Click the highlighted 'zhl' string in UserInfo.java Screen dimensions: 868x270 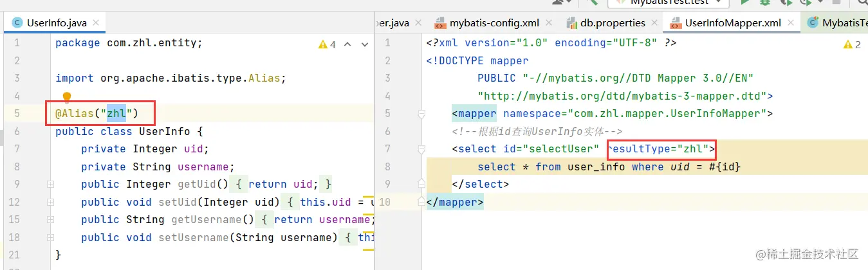[116, 114]
